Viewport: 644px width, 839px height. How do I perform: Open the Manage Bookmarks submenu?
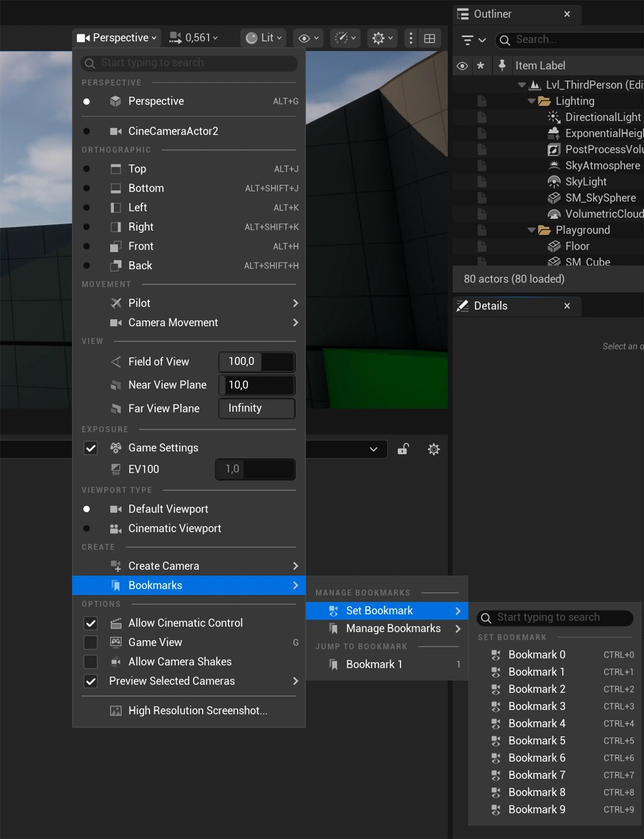tap(387, 629)
